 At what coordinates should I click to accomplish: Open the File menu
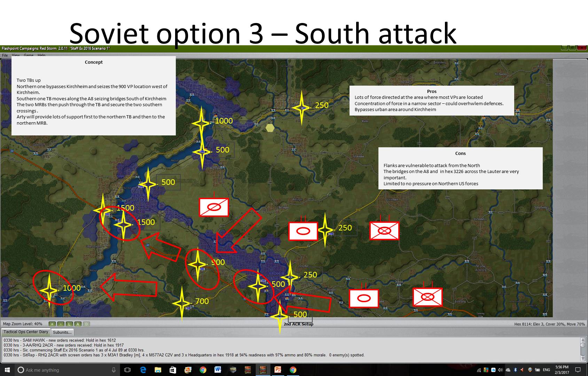pyautogui.click(x=5, y=55)
